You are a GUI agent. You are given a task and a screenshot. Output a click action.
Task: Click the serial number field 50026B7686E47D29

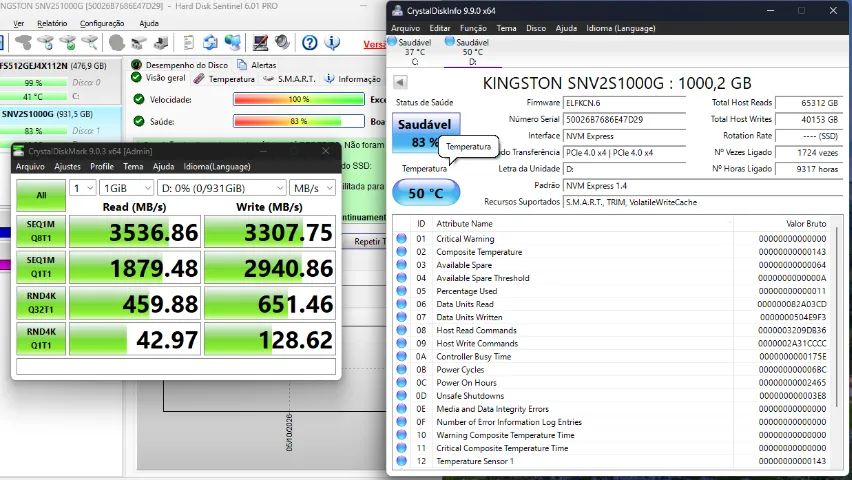tap(625, 119)
